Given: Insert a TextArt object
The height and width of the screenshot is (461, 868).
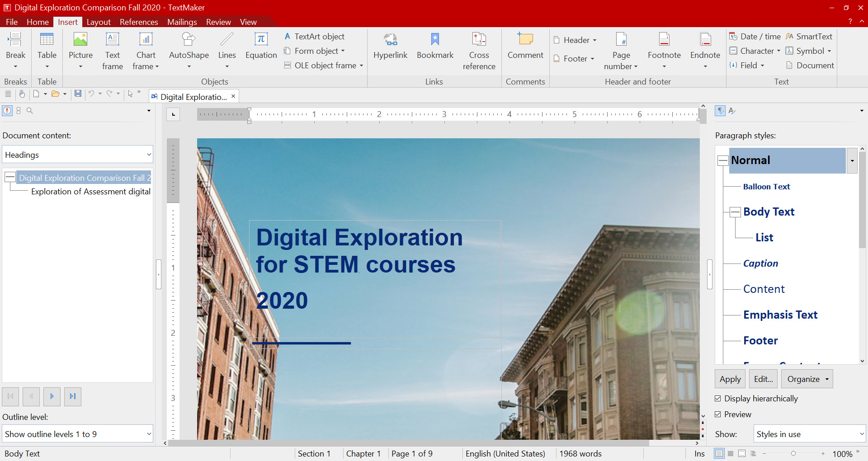Looking at the screenshot, I should (x=315, y=37).
